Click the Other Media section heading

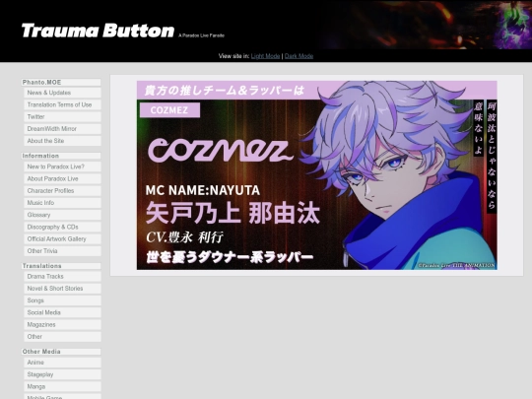[x=61, y=352]
